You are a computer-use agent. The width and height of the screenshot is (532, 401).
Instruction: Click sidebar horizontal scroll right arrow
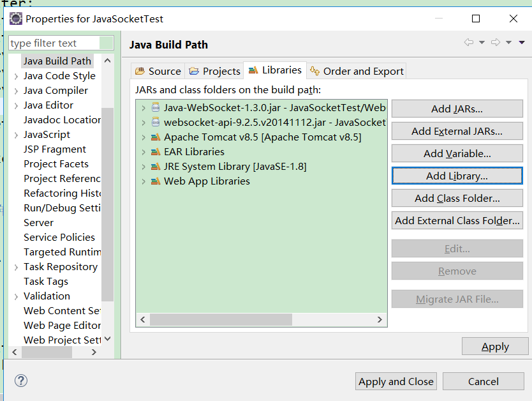(94, 352)
